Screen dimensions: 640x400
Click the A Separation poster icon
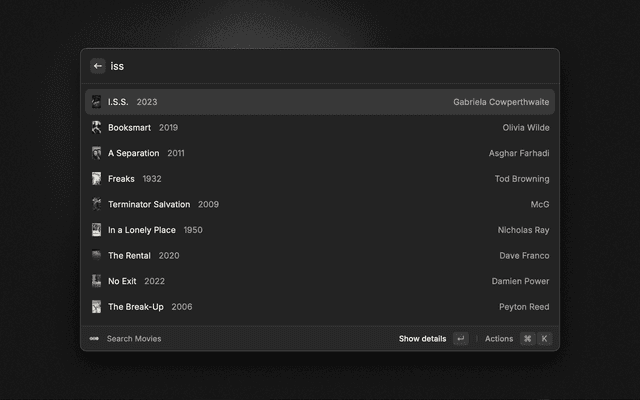pos(96,153)
